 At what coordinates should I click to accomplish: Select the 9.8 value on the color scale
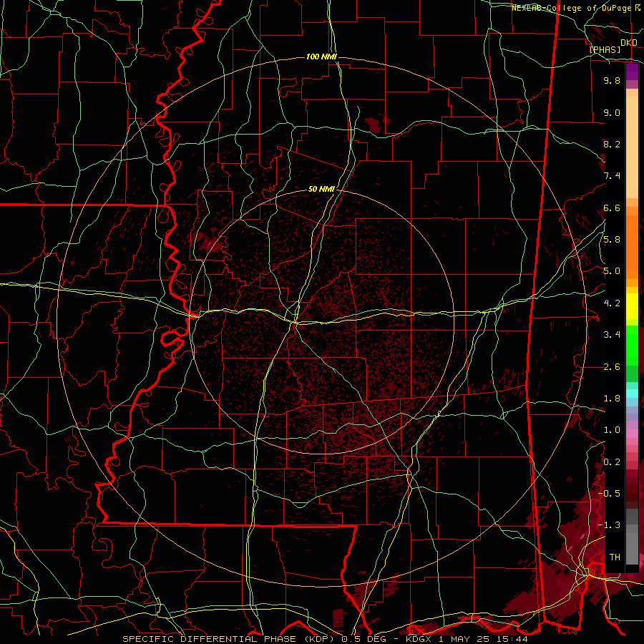tap(612, 80)
